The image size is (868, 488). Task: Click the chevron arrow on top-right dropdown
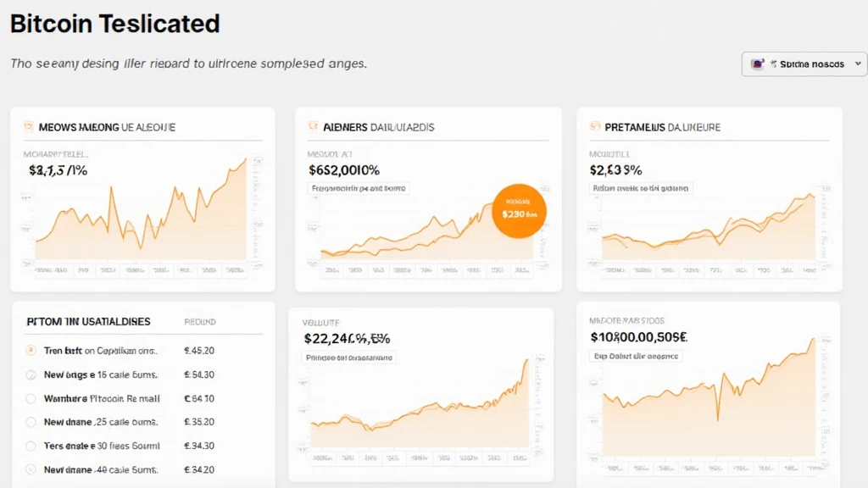[858, 64]
